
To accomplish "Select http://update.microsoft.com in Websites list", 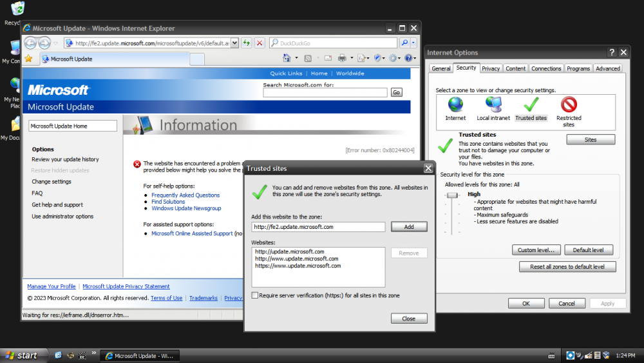I will [x=290, y=251].
